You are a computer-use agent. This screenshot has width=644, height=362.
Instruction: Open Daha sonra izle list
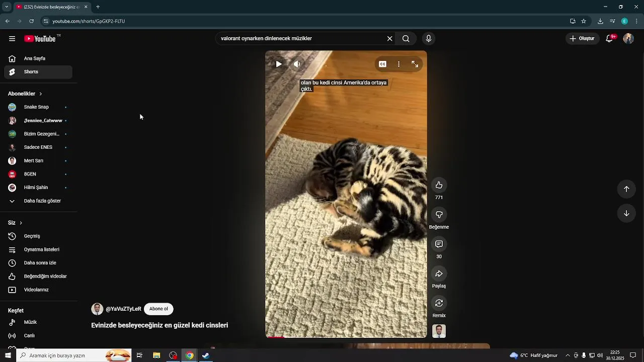[x=38, y=263]
